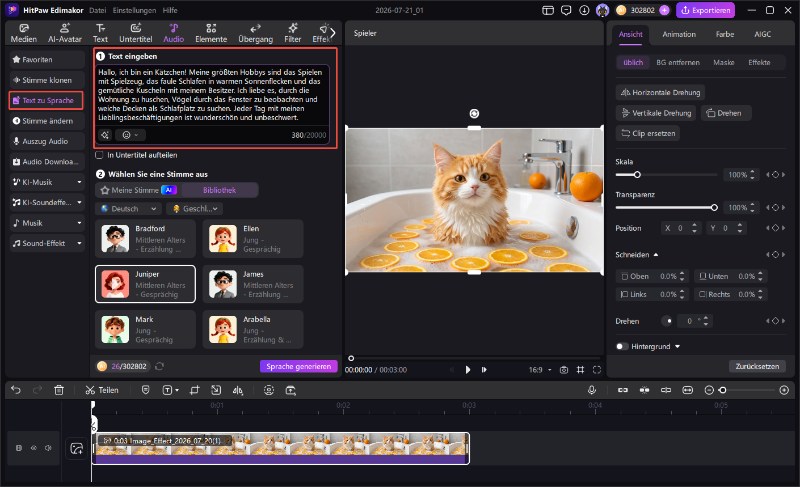Image resolution: width=800 pixels, height=487 pixels.
Task: Open the download center icon in the title bar
Action: coord(584,10)
